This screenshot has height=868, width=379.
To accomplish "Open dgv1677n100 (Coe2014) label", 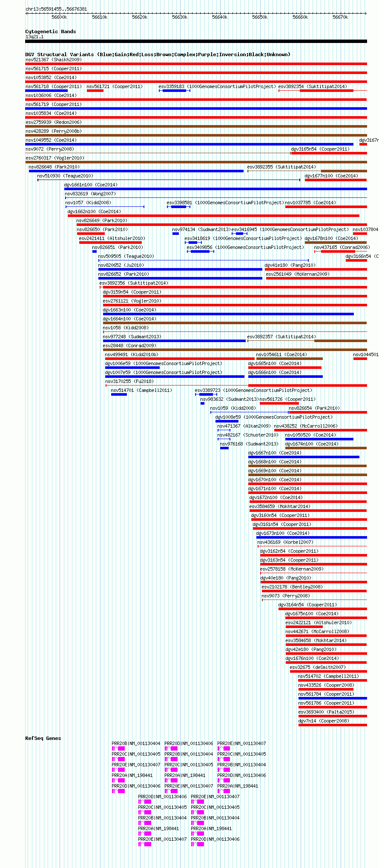I will (331, 176).
